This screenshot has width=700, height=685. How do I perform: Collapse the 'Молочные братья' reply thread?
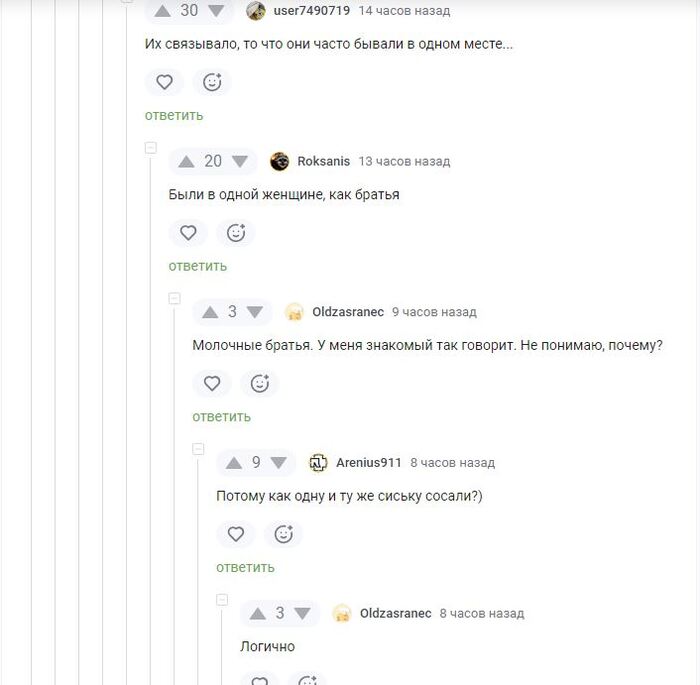[x=175, y=298]
